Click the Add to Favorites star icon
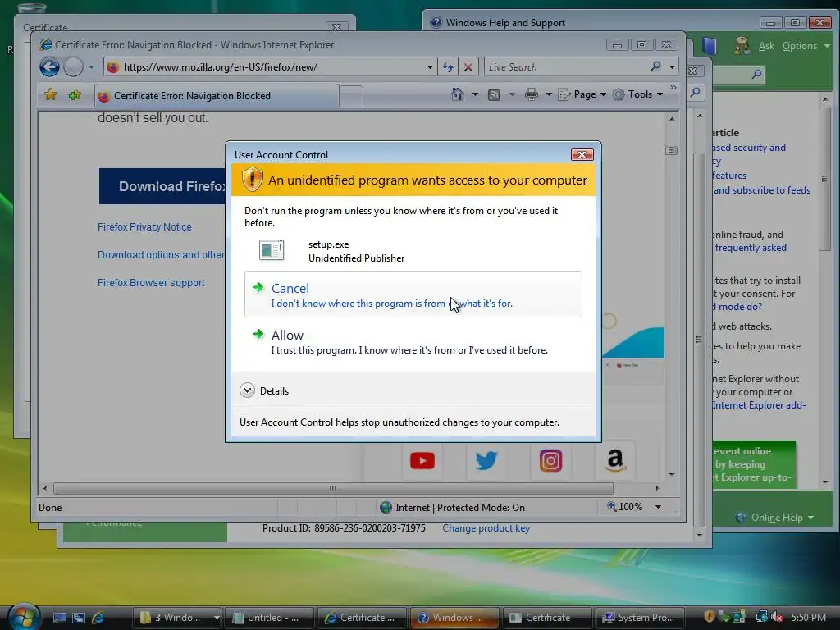 75,95
